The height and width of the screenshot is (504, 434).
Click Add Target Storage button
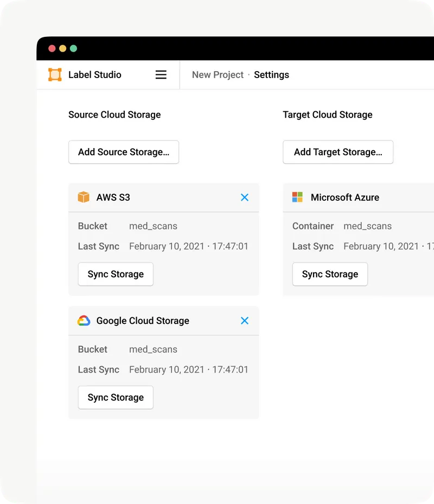click(338, 152)
